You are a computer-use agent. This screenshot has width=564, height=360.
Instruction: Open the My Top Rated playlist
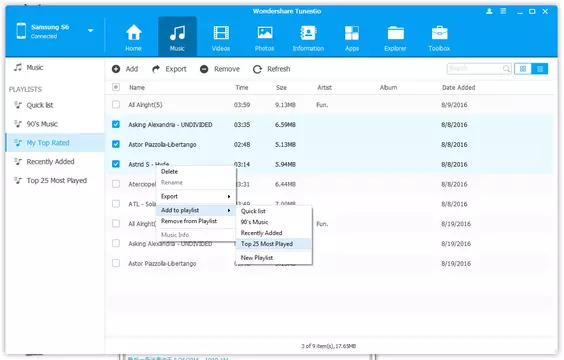point(55,143)
